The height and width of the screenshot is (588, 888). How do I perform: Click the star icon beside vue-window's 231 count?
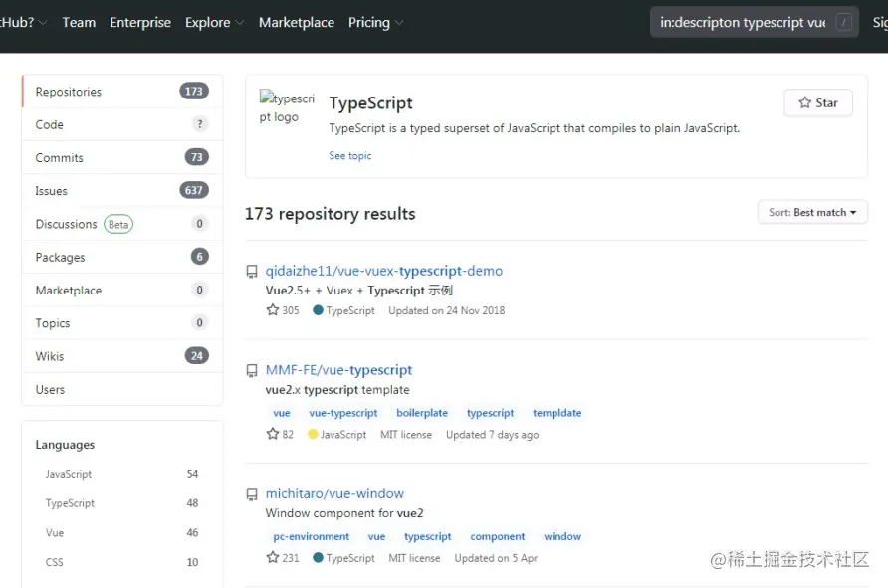coord(273,558)
